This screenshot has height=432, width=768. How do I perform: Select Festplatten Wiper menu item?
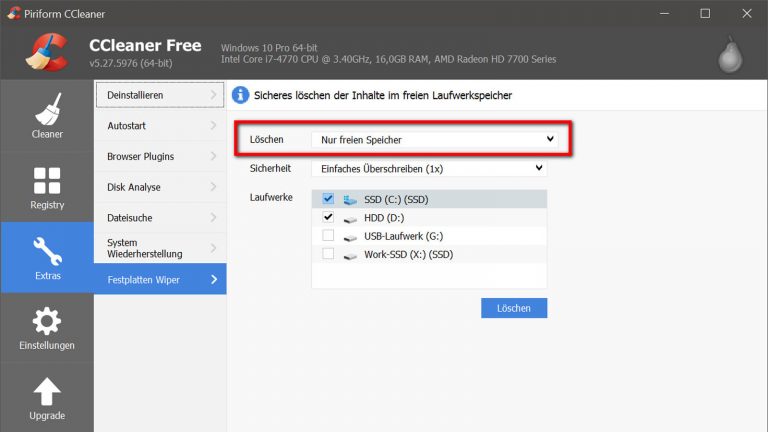pos(160,279)
